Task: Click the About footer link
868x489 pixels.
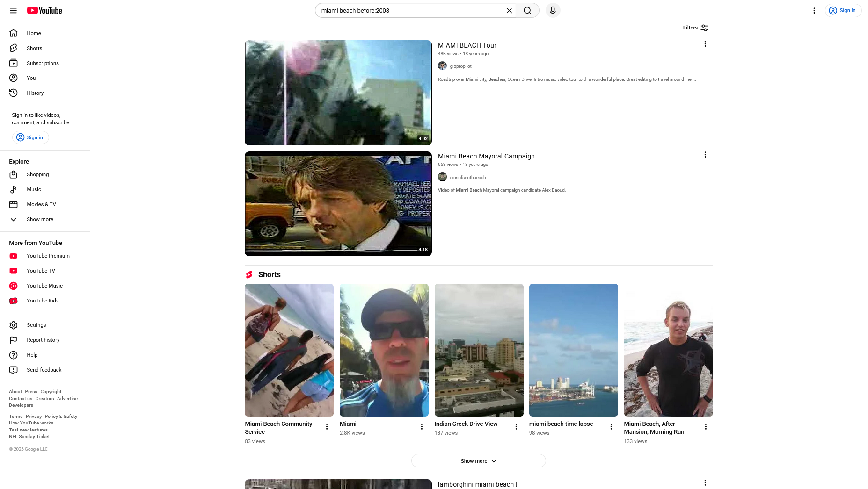Action: pos(15,392)
